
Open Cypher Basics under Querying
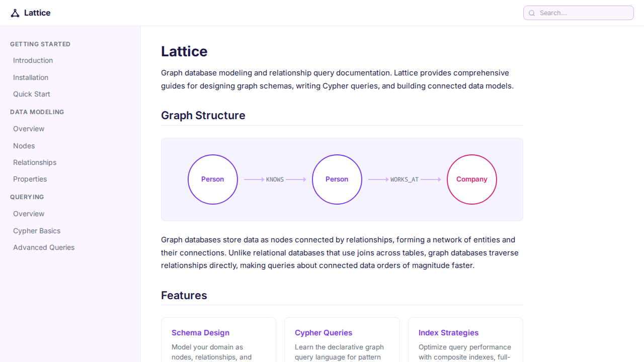(x=37, y=231)
